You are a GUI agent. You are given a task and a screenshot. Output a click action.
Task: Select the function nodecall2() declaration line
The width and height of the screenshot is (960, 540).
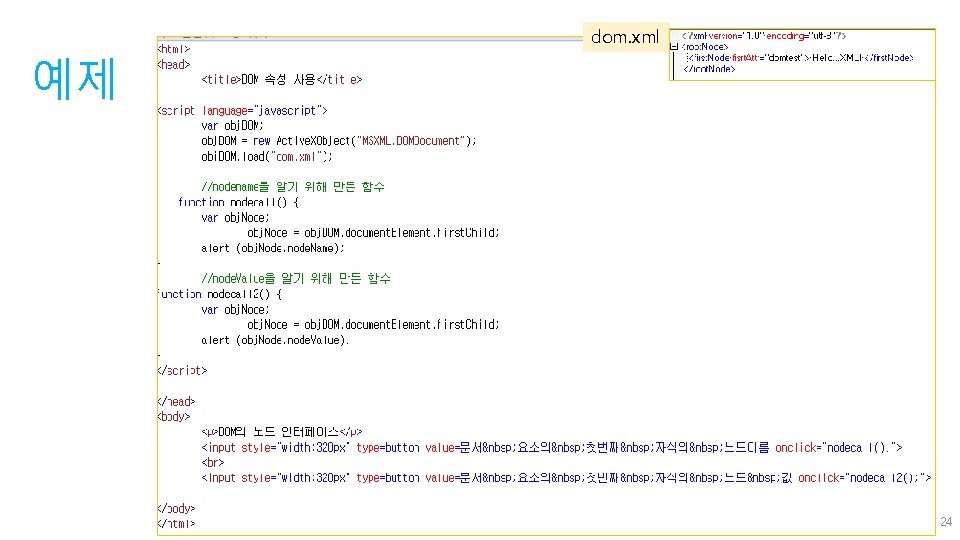coord(220,294)
